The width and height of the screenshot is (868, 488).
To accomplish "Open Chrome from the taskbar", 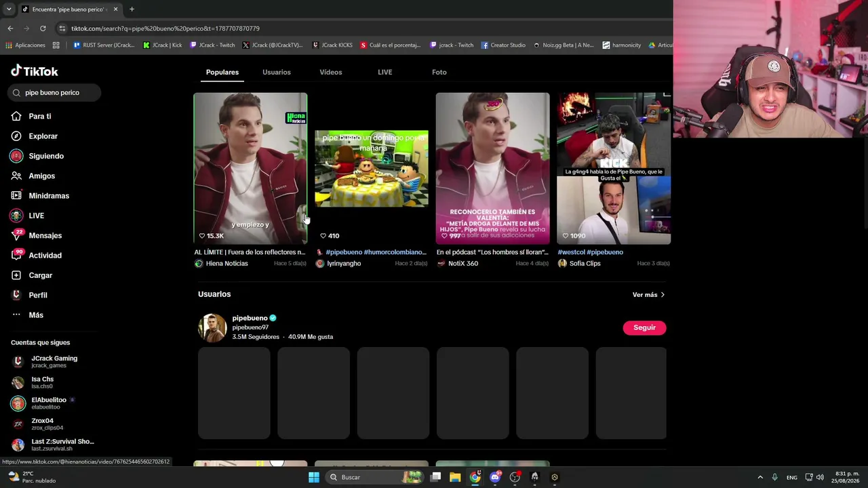I will click(475, 477).
